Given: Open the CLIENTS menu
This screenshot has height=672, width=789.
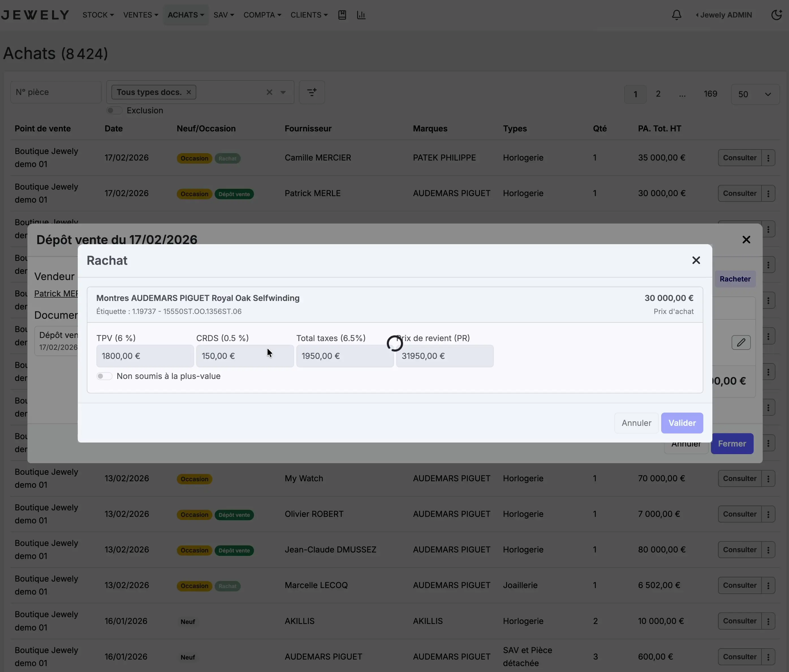Looking at the screenshot, I should coord(309,15).
